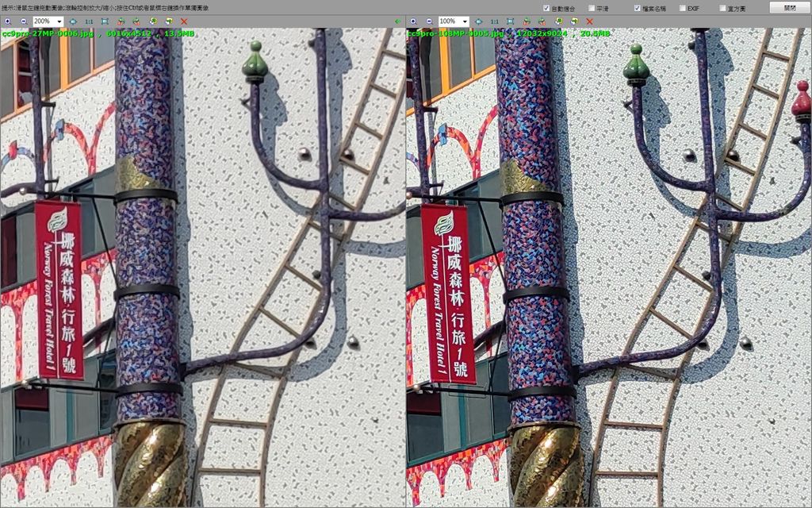Click the frame icon right of 1:1 in the 108MP pane
Screen dimensions: 812x508
510,21
